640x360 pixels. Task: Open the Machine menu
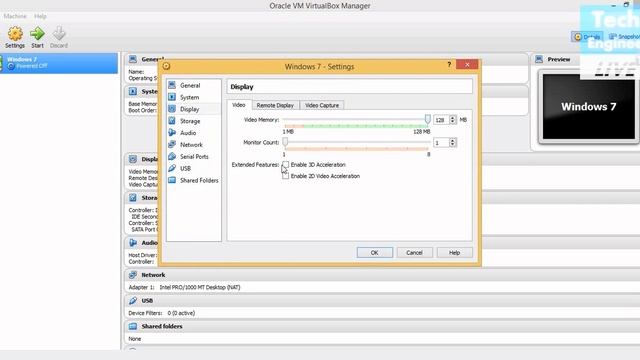15,16
